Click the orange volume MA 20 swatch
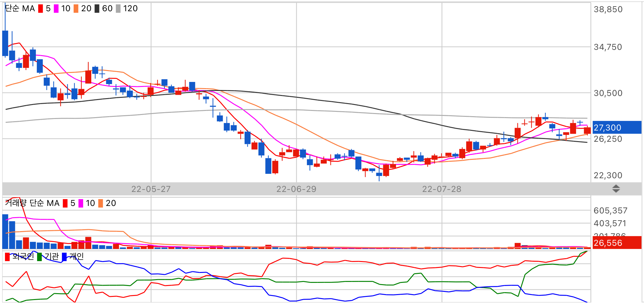The image size is (644, 305). coord(101,203)
